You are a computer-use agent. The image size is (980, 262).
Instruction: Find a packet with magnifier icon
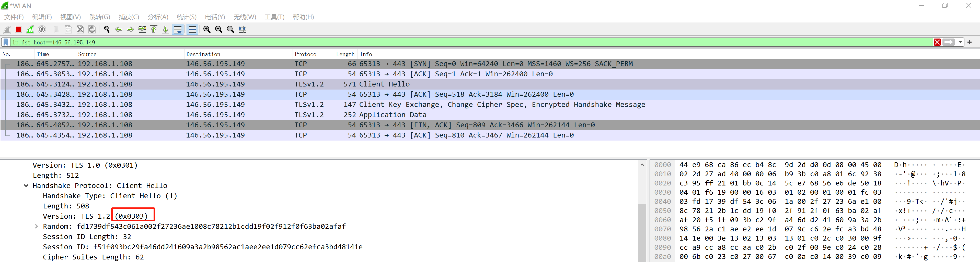pos(107,29)
